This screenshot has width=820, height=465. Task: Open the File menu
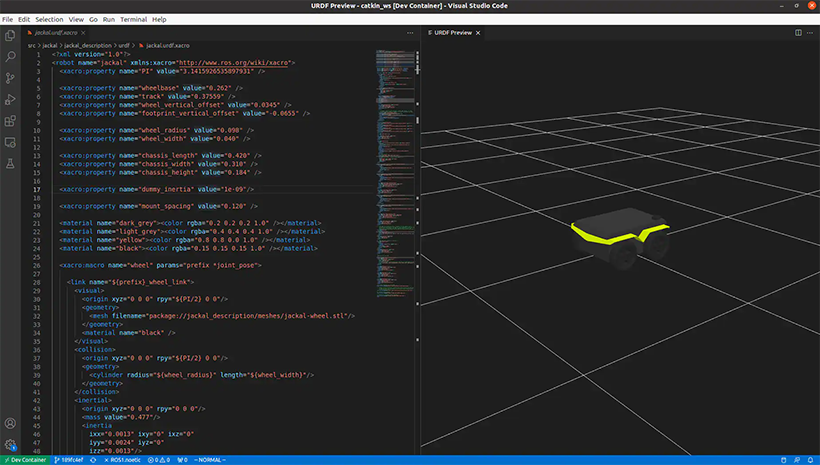tap(7, 19)
